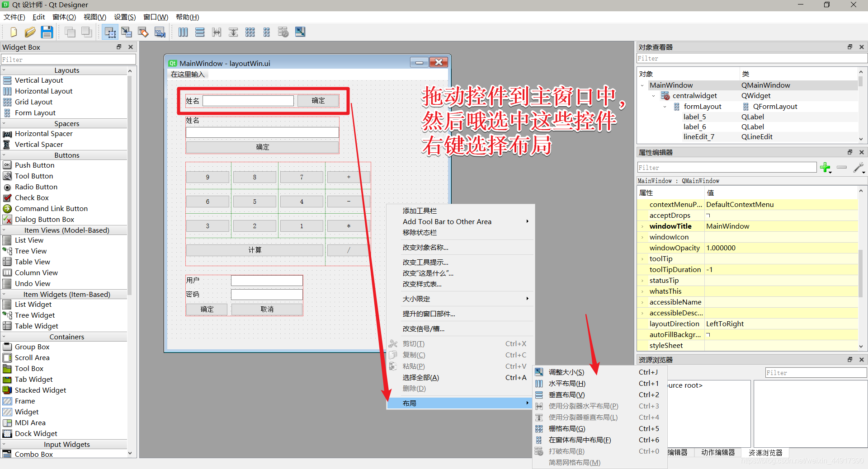Collapse MainWindow node in object tree
The image size is (868, 469).
(x=642, y=85)
